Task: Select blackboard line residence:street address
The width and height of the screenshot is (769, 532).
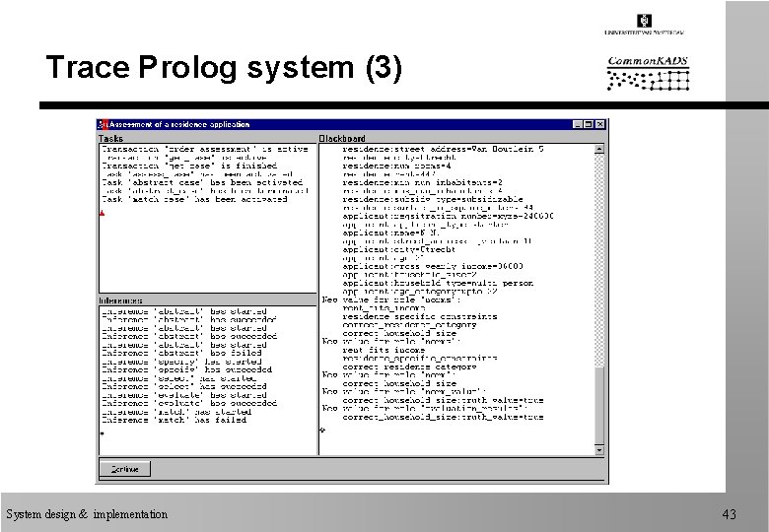Action: click(x=443, y=149)
